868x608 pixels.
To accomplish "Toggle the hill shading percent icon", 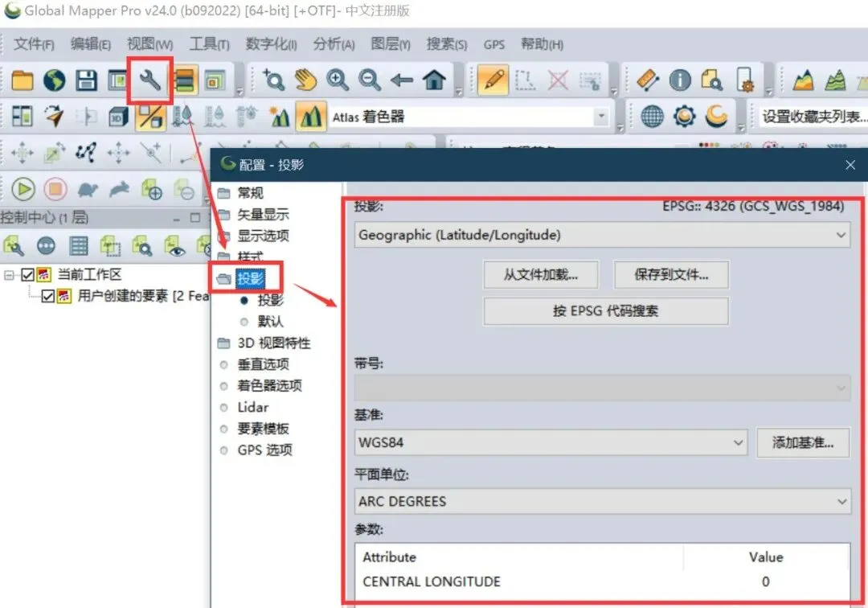I will coord(150,117).
